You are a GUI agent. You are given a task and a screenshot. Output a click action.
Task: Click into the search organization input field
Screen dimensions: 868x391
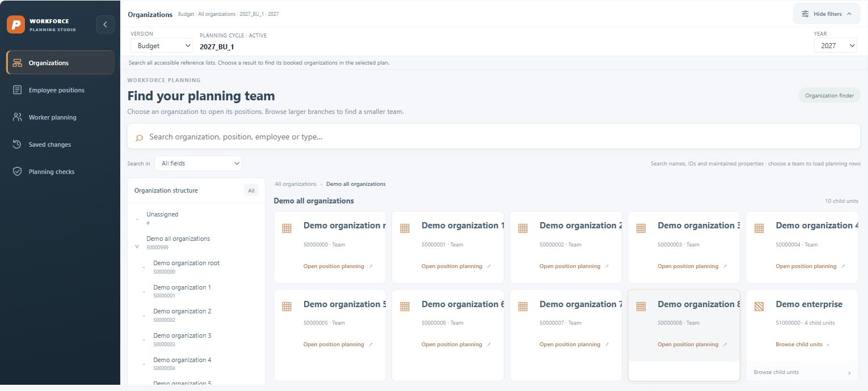point(494,137)
